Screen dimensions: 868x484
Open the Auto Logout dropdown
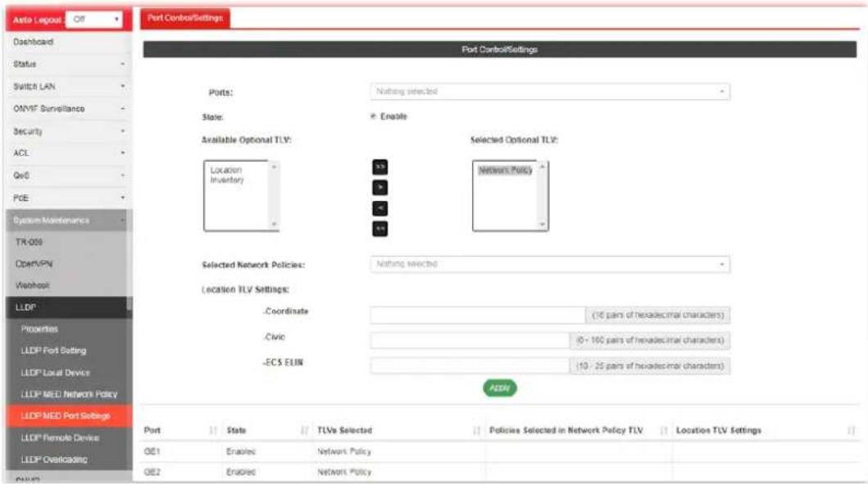pos(94,20)
